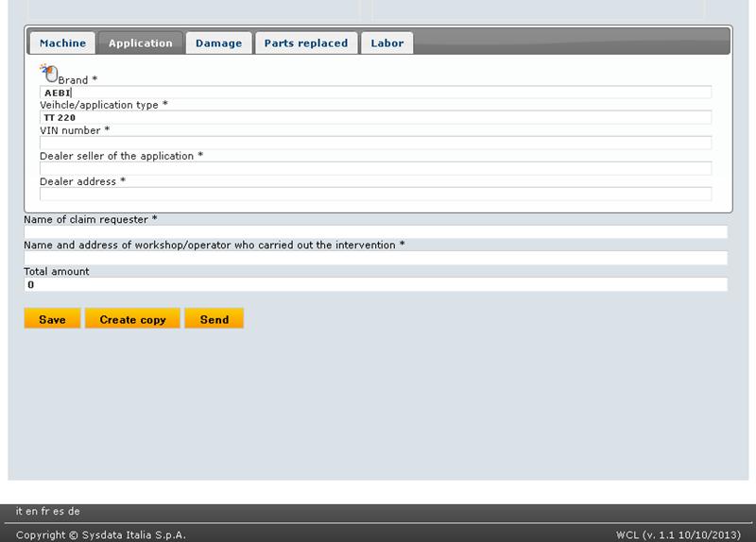Switch language to German (de)
756x542 pixels.
[x=74, y=511]
